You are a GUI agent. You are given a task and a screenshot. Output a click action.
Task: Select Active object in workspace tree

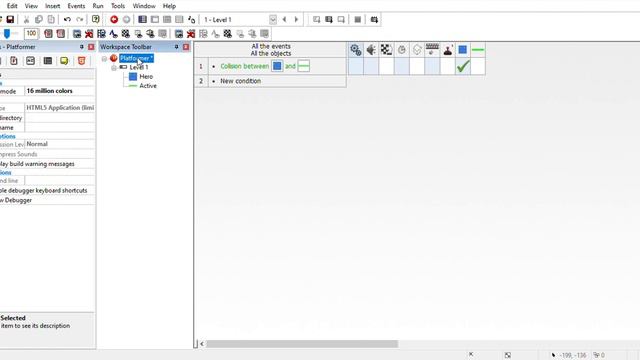click(x=148, y=86)
